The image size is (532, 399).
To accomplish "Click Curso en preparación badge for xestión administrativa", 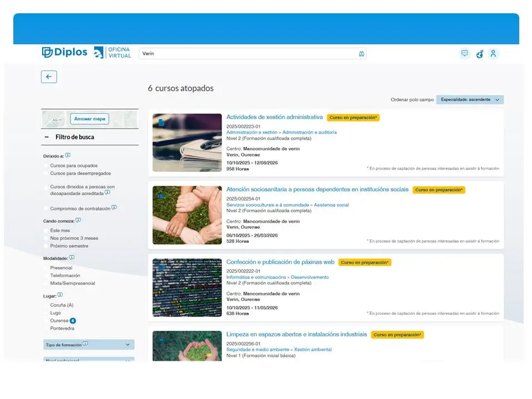I will (x=353, y=117).
